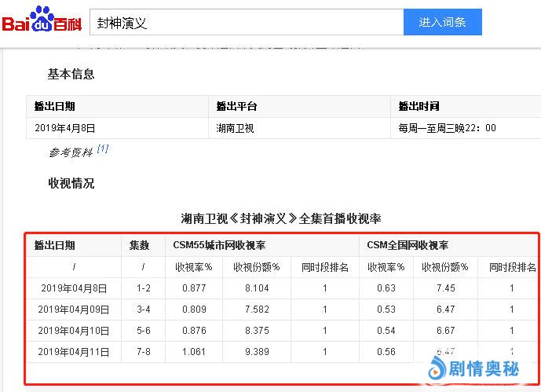Click the 剧情奥秘 watermark play icon
541x392 pixels.
pos(436,367)
